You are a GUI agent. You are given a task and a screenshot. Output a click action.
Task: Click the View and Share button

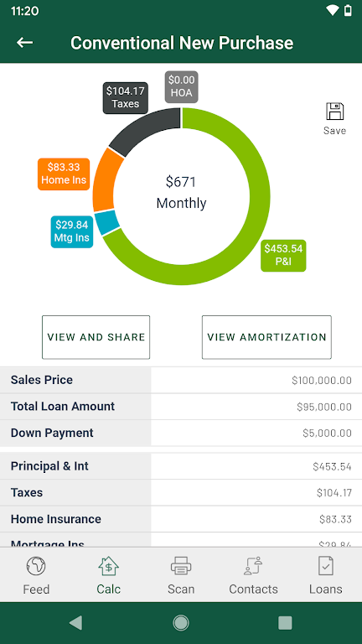(96, 337)
